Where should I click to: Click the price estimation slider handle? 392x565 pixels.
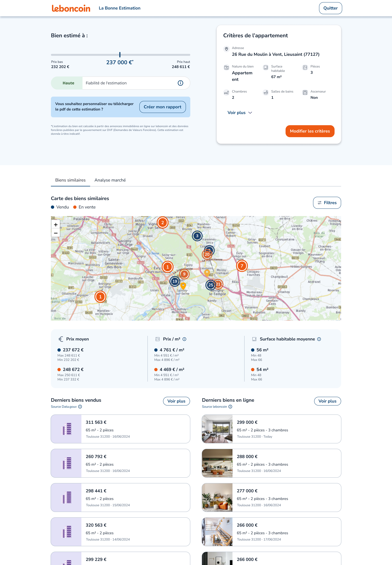click(120, 55)
